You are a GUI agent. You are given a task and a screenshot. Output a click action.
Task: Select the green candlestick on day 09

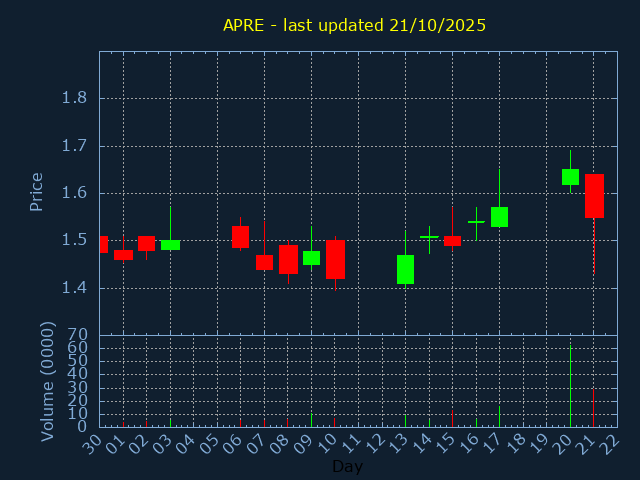(x=311, y=258)
